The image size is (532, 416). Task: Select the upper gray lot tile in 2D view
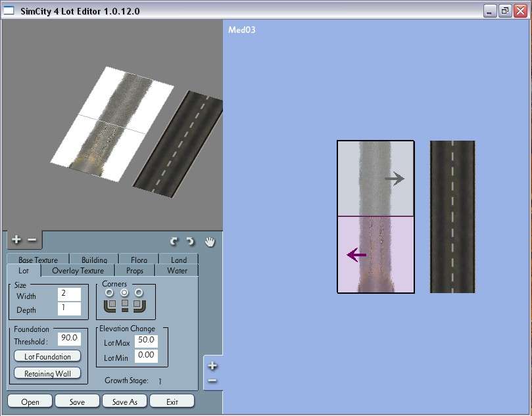pos(375,178)
